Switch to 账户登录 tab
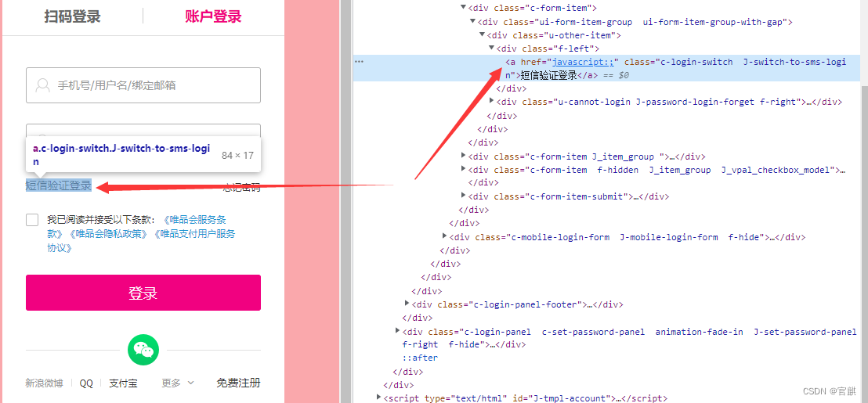This screenshot has width=868, height=403. pos(214,16)
